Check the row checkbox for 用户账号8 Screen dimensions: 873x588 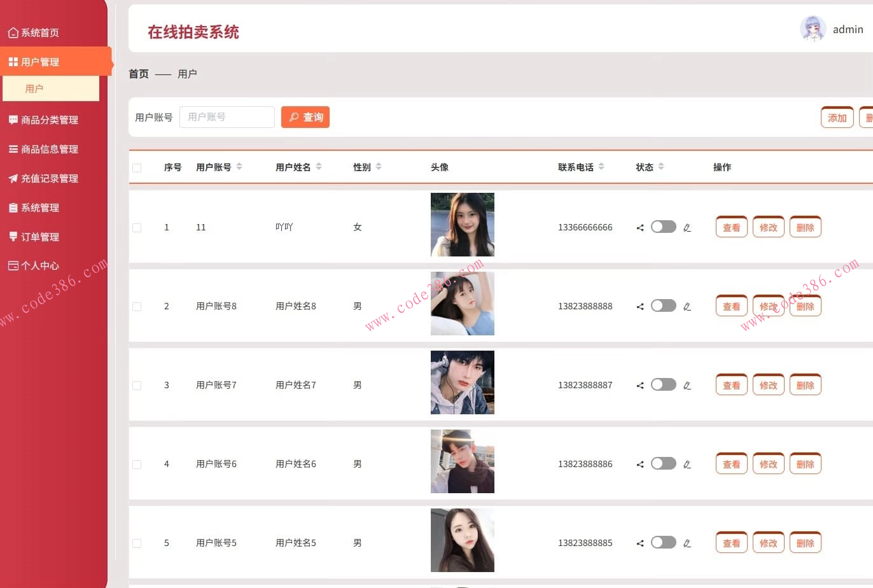(137, 306)
